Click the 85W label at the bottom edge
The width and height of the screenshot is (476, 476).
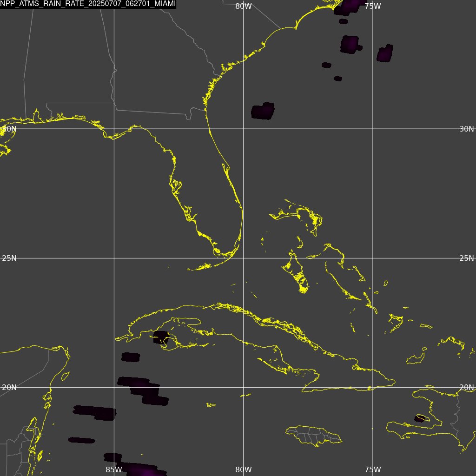click(114, 469)
